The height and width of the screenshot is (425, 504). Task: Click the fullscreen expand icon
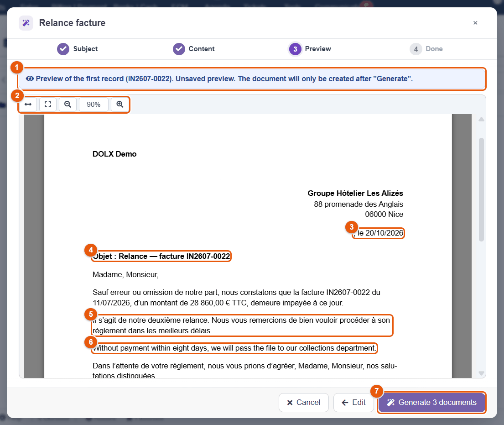coord(48,104)
